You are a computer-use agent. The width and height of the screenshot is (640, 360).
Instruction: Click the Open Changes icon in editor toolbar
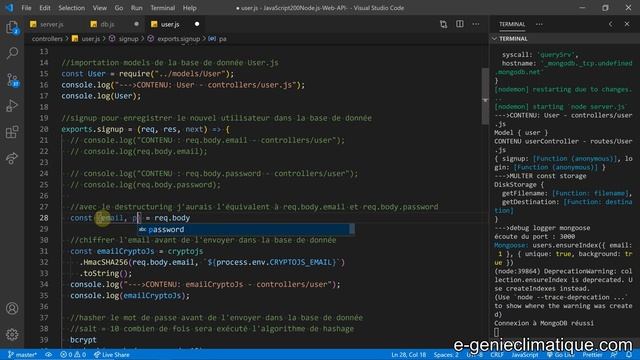[443, 24]
